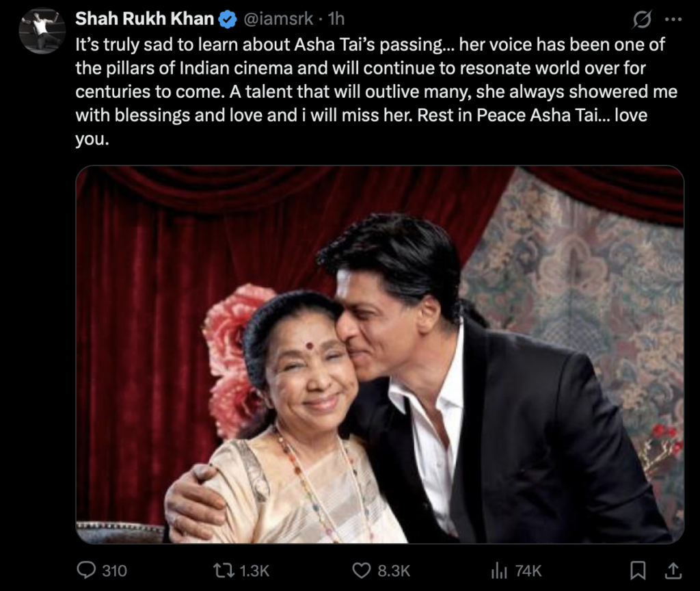Screen dimensions: 700x591
Task: Open Shah Rukh Khan's profile avatar
Action: [x=42, y=31]
